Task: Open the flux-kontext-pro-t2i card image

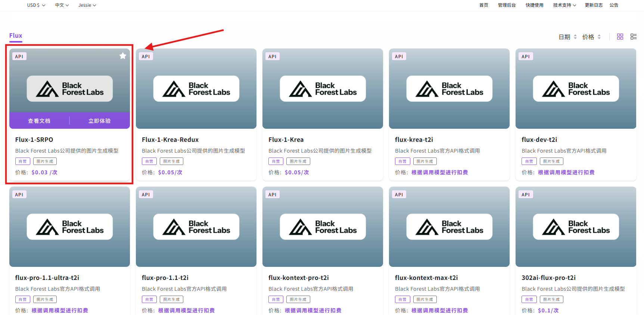Action: click(x=323, y=227)
